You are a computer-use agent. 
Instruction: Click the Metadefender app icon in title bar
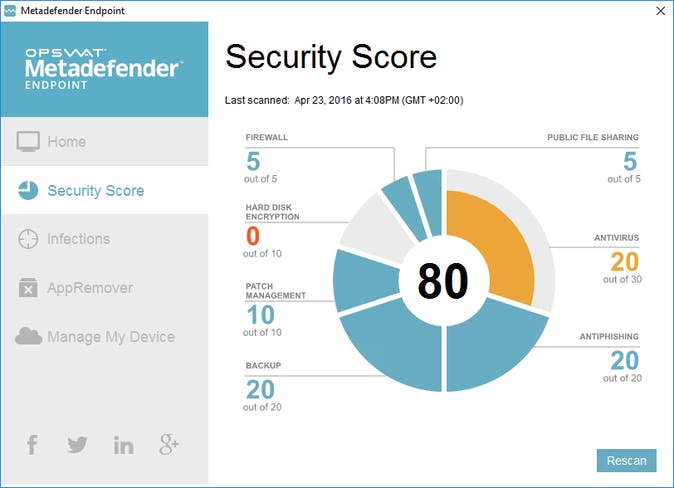[x=9, y=11]
